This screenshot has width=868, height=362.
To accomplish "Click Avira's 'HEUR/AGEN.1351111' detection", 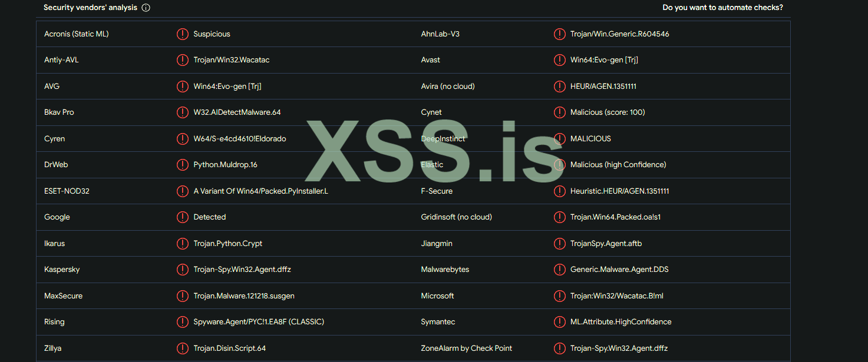I will (x=603, y=87).
